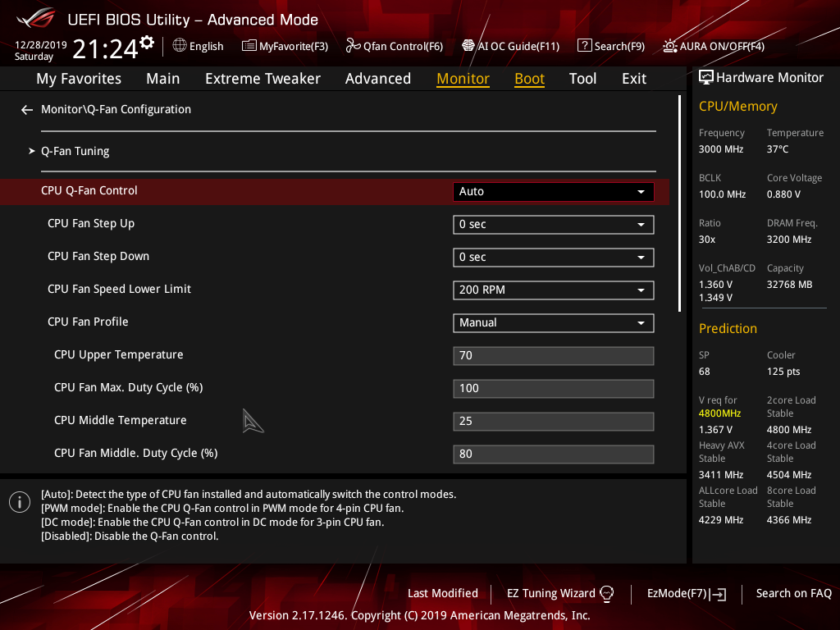Open the Exit tab
The image size is (840, 630).
pos(634,79)
